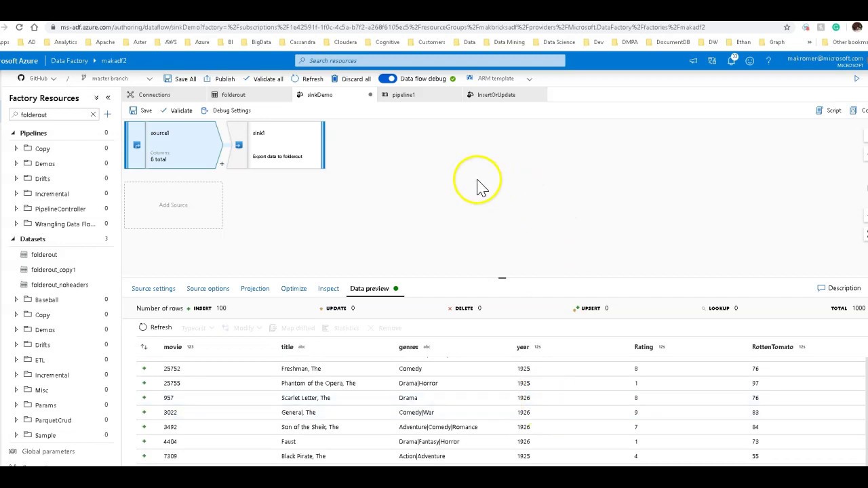Expand the Sample dataset folder
Image resolution: width=868 pixels, height=488 pixels.
tap(16, 435)
